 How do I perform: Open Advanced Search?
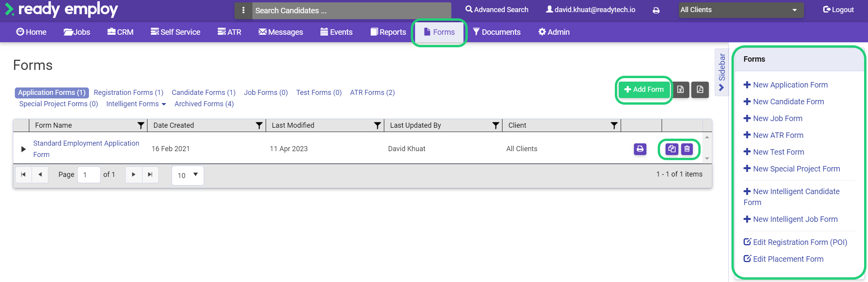click(x=497, y=10)
